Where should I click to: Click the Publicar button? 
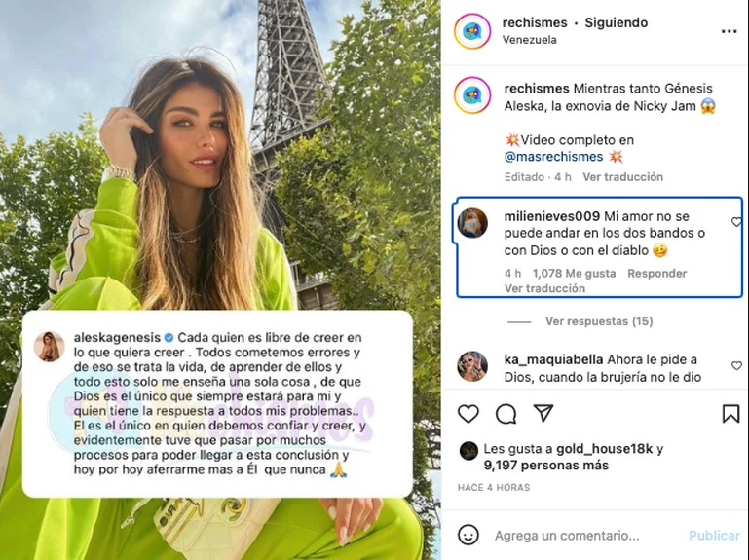[714, 536]
